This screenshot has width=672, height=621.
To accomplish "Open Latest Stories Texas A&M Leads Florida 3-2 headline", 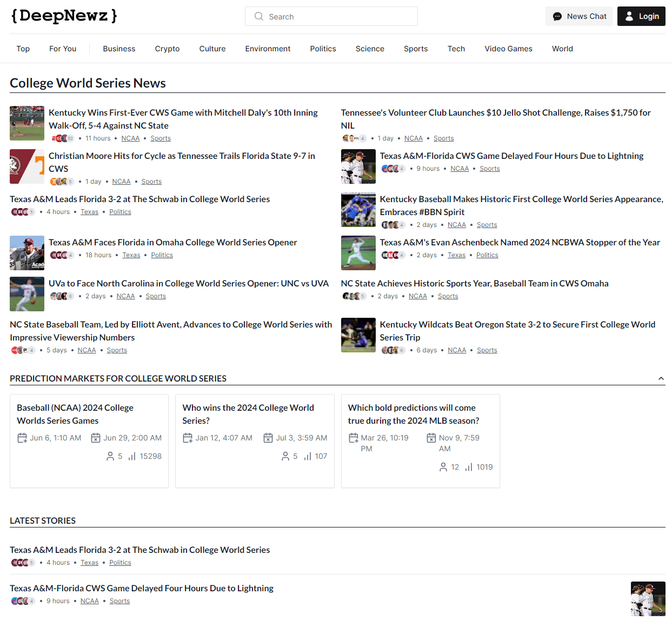I will [140, 550].
